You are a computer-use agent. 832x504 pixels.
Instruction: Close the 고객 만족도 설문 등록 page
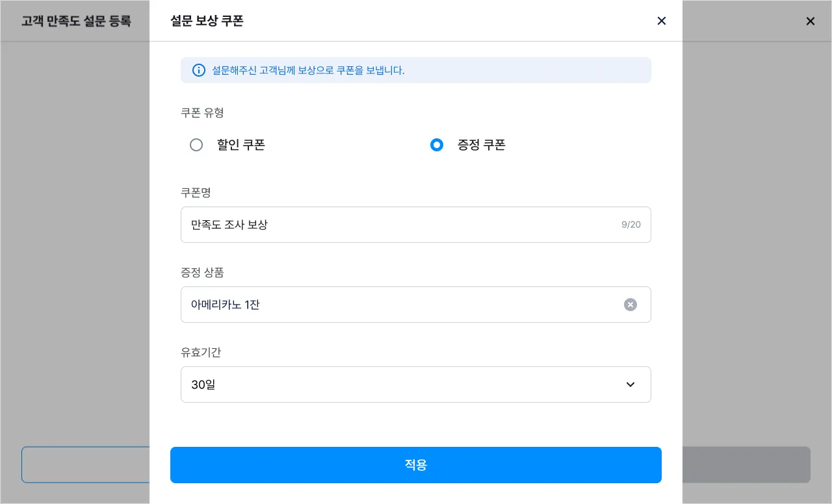[x=811, y=21]
